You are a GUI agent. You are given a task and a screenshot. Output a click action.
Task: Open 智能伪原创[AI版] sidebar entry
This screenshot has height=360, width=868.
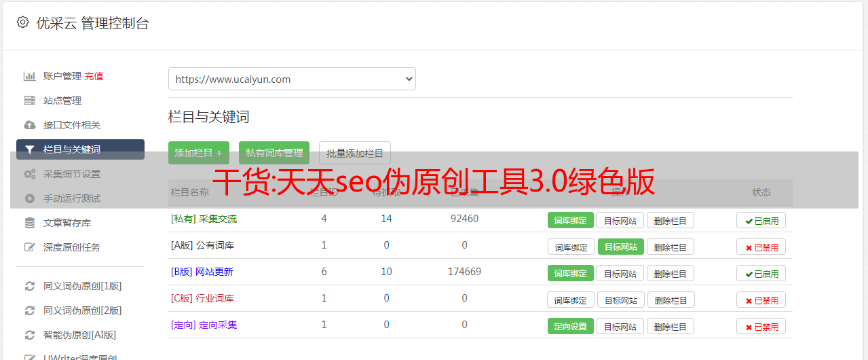80,335
